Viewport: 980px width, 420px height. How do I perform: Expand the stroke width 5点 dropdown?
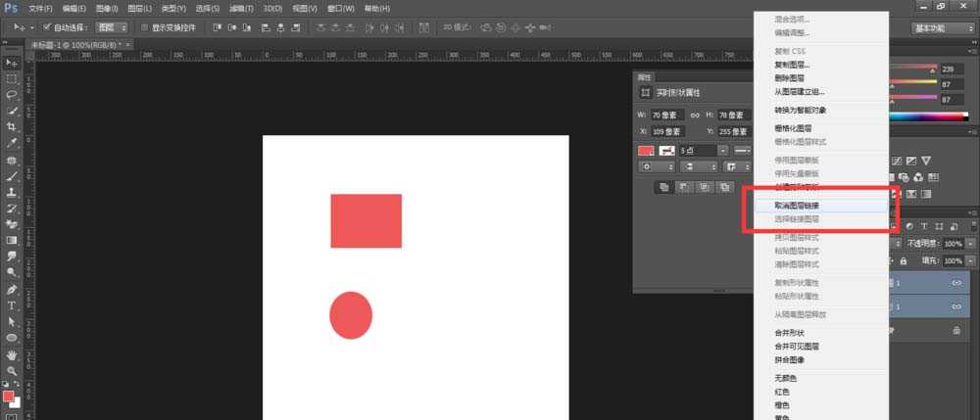point(722,151)
